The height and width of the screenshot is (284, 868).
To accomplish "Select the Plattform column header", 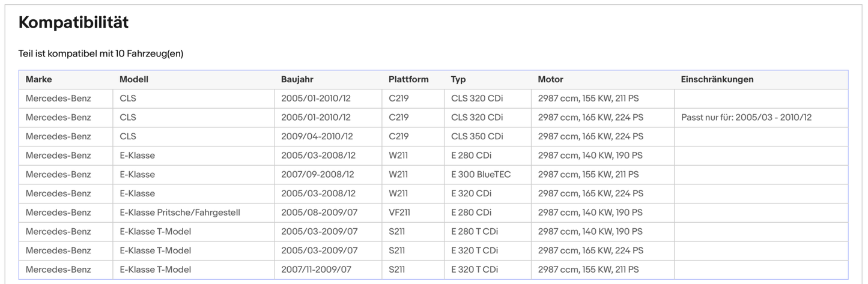I will [408, 79].
